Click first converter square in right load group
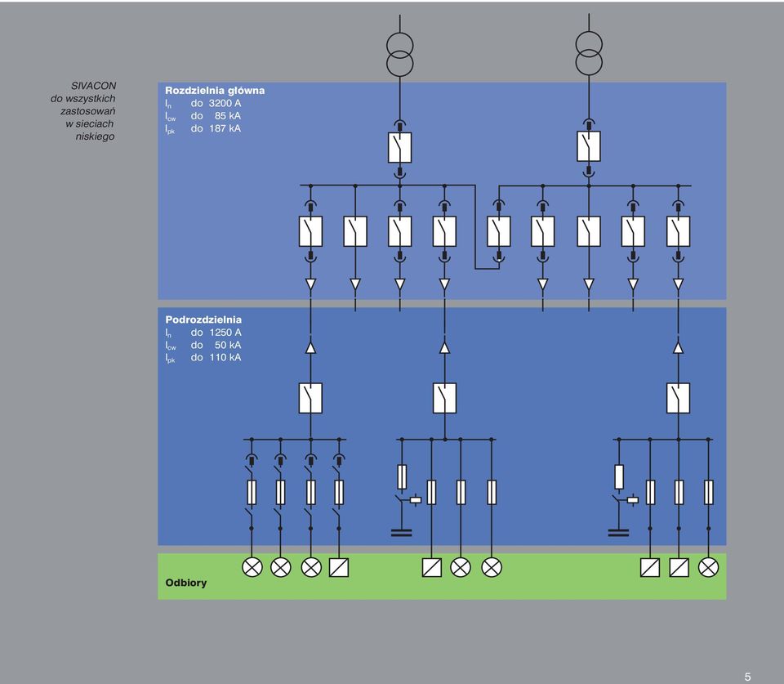Image resolution: width=784 pixels, height=684 pixels. click(x=649, y=567)
